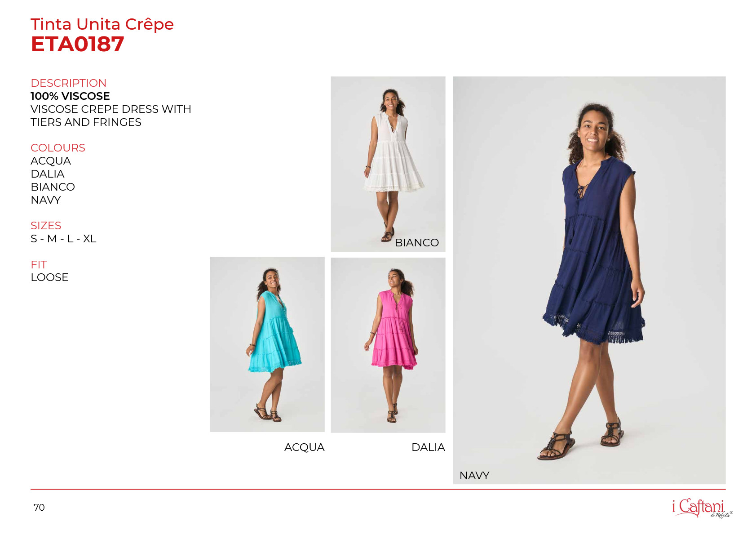Click the i Caftani logo

tap(702, 508)
